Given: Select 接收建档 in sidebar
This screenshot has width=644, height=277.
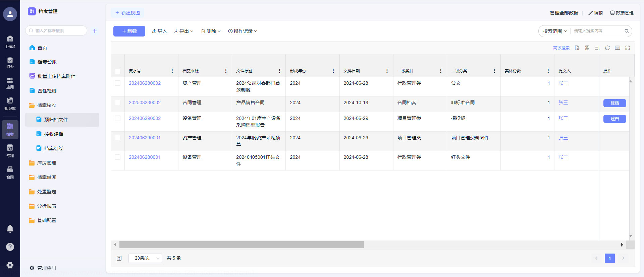Looking at the screenshot, I should click(54, 134).
